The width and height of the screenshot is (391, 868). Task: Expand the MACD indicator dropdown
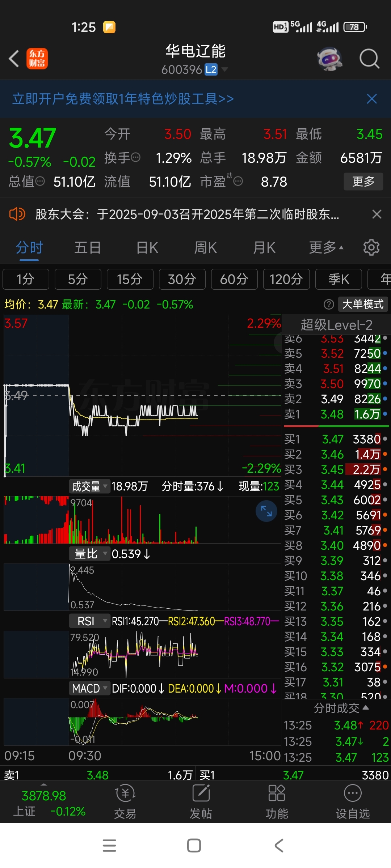click(89, 689)
